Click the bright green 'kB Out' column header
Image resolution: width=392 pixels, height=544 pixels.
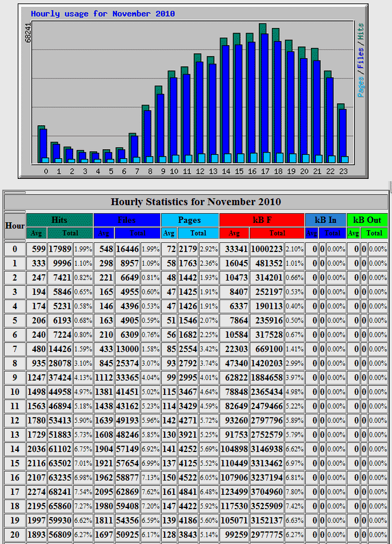(x=367, y=220)
